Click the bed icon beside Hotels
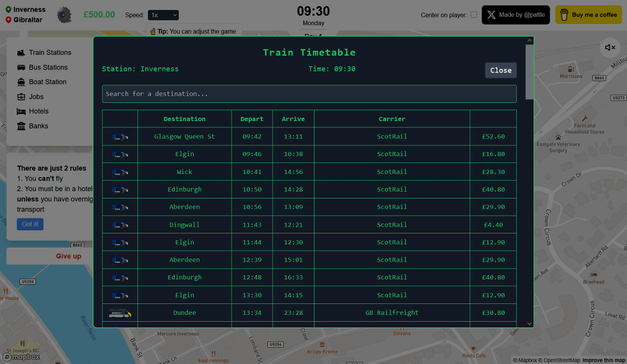Screen dimensions: 627x364 point(21,111)
